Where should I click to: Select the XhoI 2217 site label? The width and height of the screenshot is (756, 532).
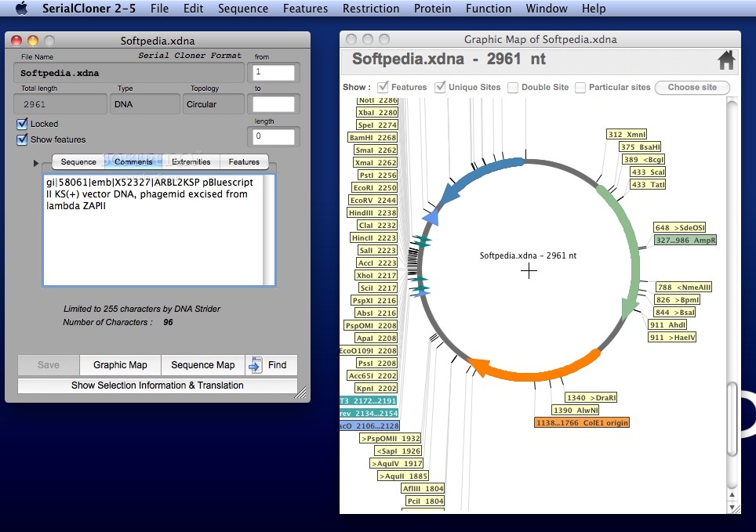pos(376,275)
